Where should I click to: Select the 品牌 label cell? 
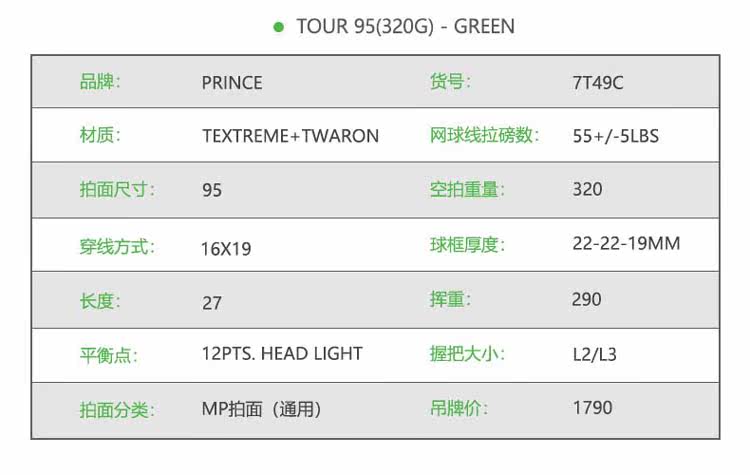[100, 82]
